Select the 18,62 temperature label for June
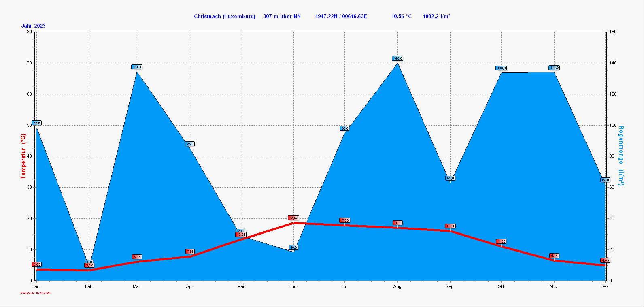 pos(293,218)
